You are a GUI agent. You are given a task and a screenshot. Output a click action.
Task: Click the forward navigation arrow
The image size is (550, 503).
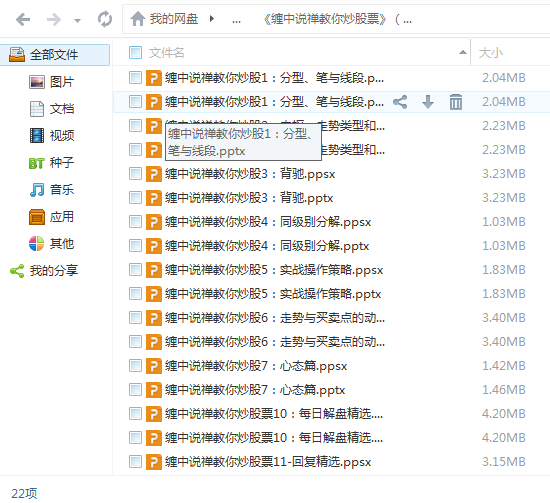(x=54, y=19)
